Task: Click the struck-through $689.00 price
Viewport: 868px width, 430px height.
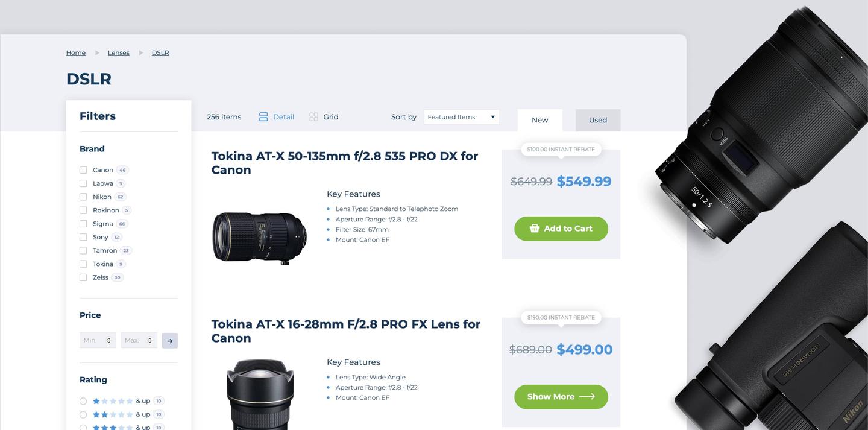Action: 530,350
